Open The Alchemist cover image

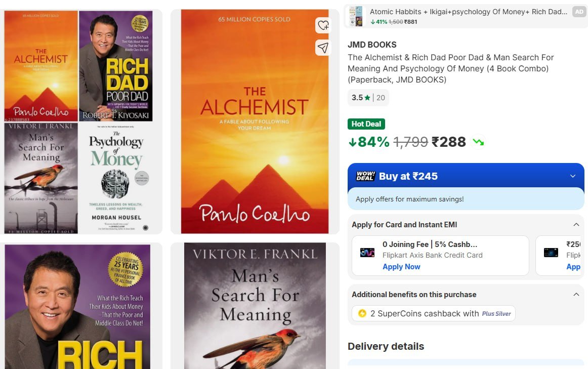click(x=255, y=121)
